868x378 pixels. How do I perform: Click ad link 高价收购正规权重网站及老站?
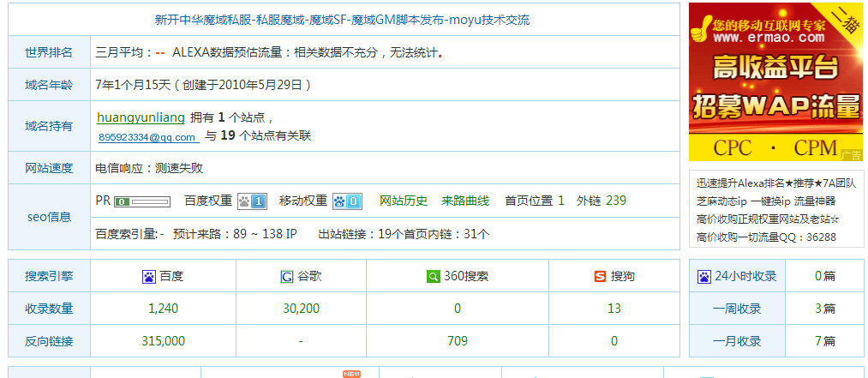(x=768, y=219)
